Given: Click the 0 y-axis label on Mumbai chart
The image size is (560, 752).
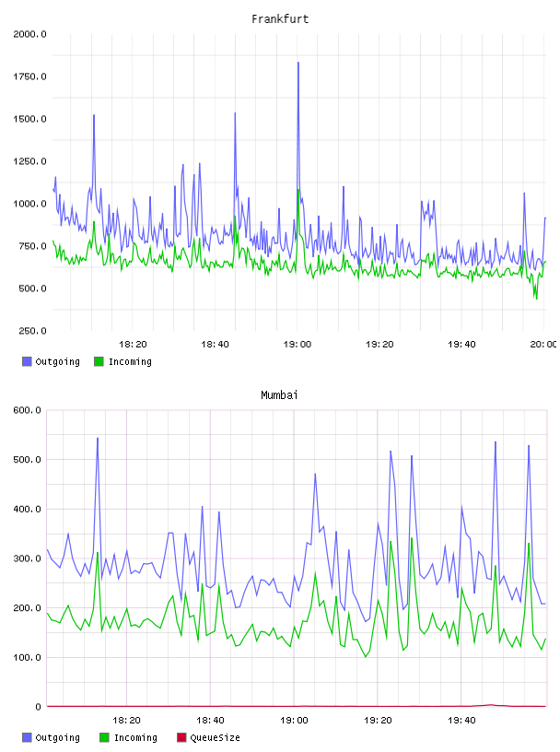Looking at the screenshot, I should click(39, 707).
